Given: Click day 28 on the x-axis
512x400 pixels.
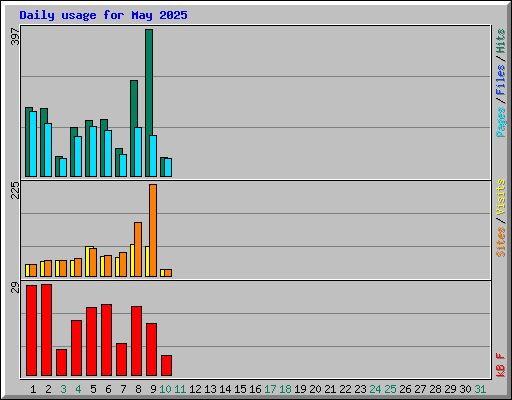Looking at the screenshot, I should (x=435, y=389).
